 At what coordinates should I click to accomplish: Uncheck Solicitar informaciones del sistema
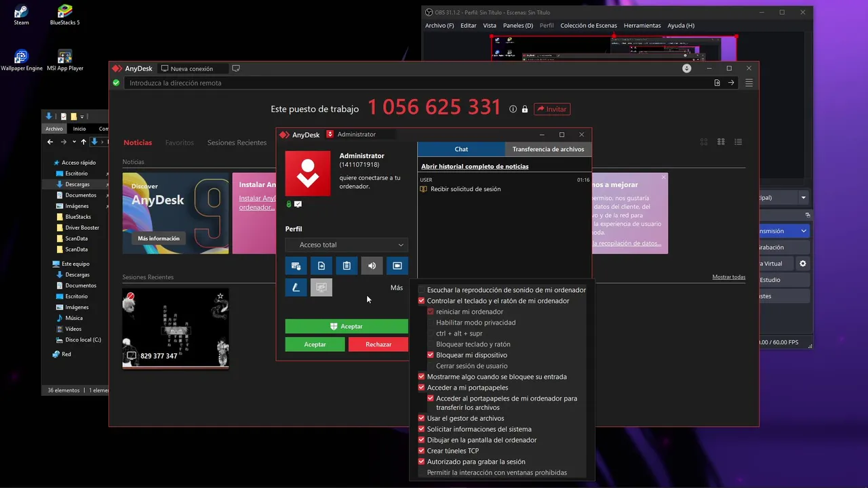(422, 429)
